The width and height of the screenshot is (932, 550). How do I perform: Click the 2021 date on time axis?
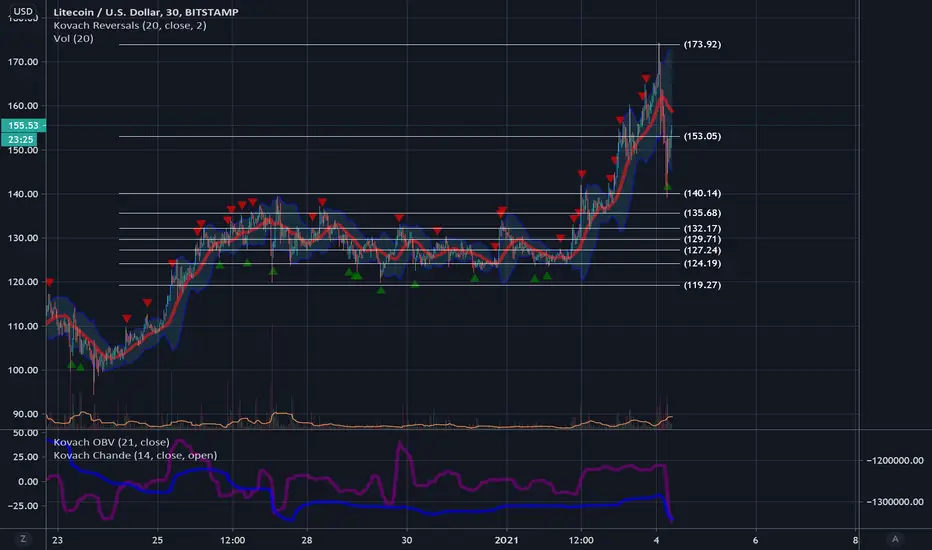(506, 540)
